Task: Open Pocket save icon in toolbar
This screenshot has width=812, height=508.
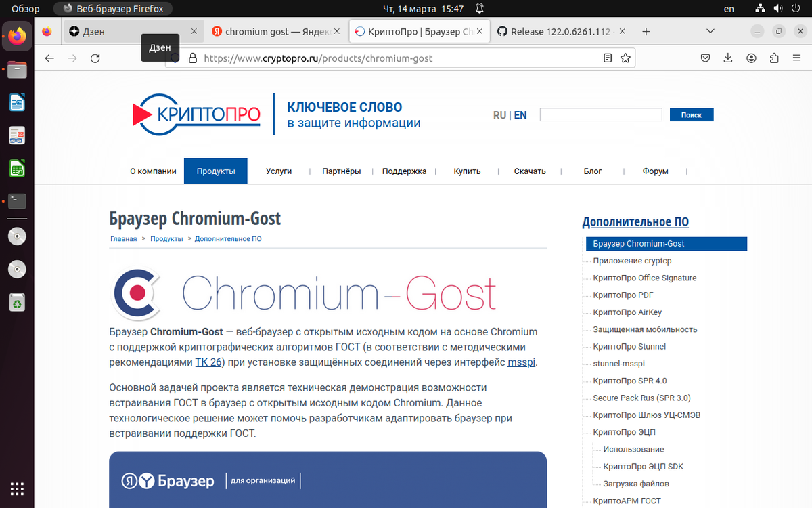Action: [x=705, y=58]
